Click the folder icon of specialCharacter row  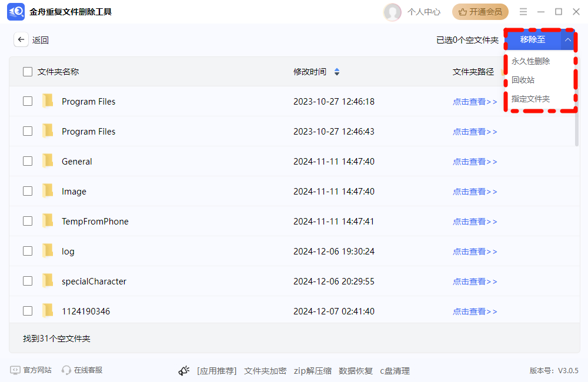(48, 281)
